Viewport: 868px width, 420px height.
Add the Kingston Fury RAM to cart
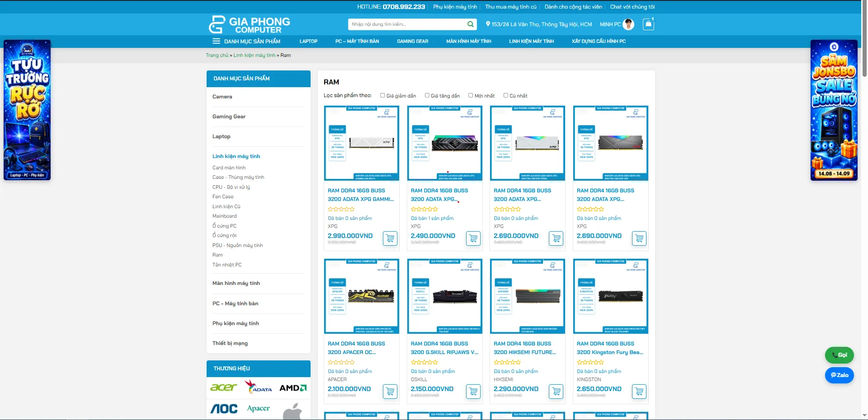(x=639, y=391)
